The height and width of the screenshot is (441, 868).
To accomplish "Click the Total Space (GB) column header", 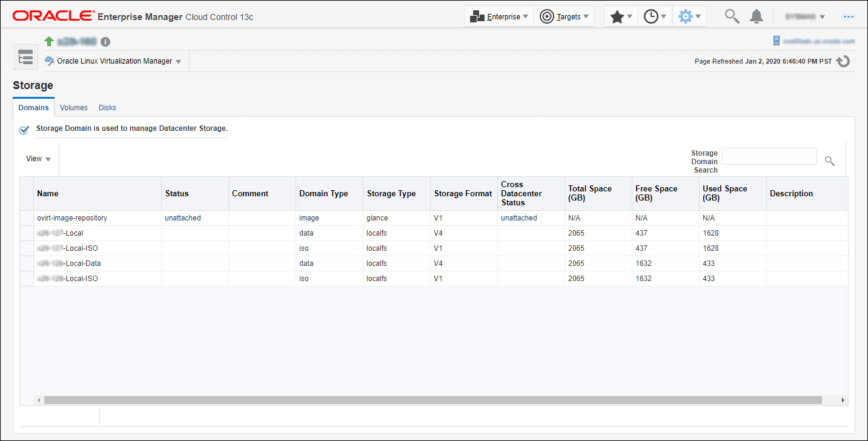I will coord(598,194).
